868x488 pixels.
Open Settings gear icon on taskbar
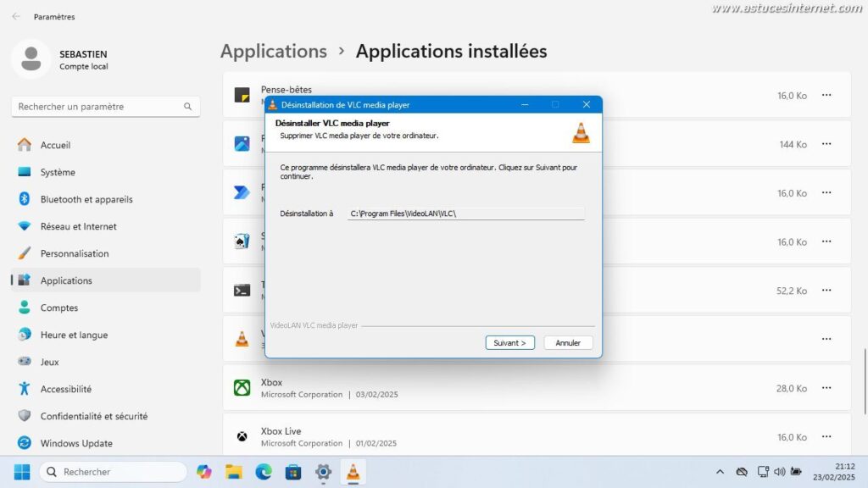(x=323, y=471)
